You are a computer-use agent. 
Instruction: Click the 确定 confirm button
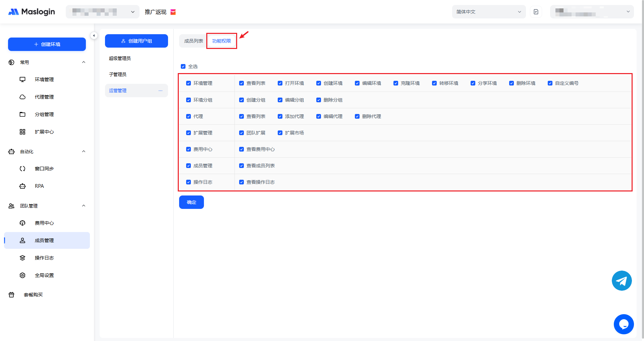pyautogui.click(x=191, y=202)
